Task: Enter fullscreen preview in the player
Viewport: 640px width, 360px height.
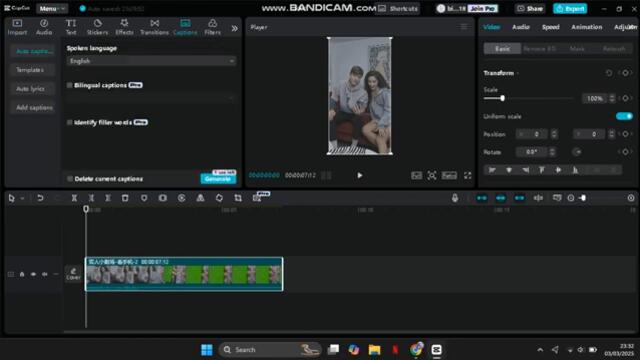Action: pos(468,176)
